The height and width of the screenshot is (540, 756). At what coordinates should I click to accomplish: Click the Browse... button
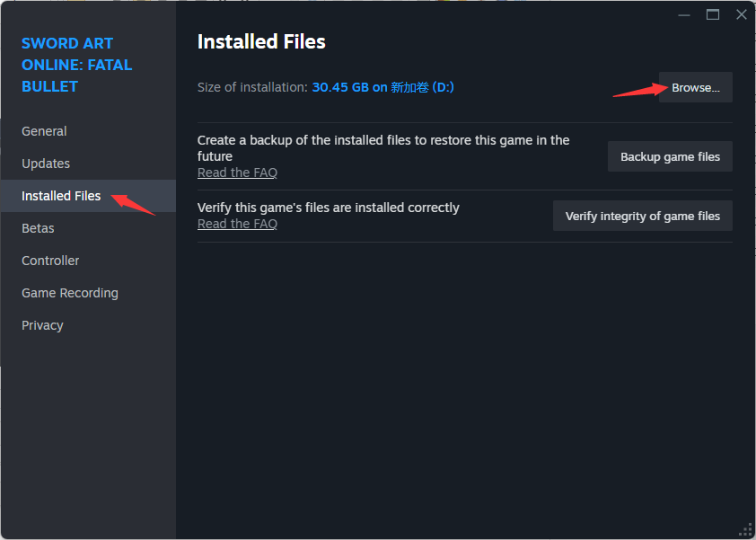point(695,87)
